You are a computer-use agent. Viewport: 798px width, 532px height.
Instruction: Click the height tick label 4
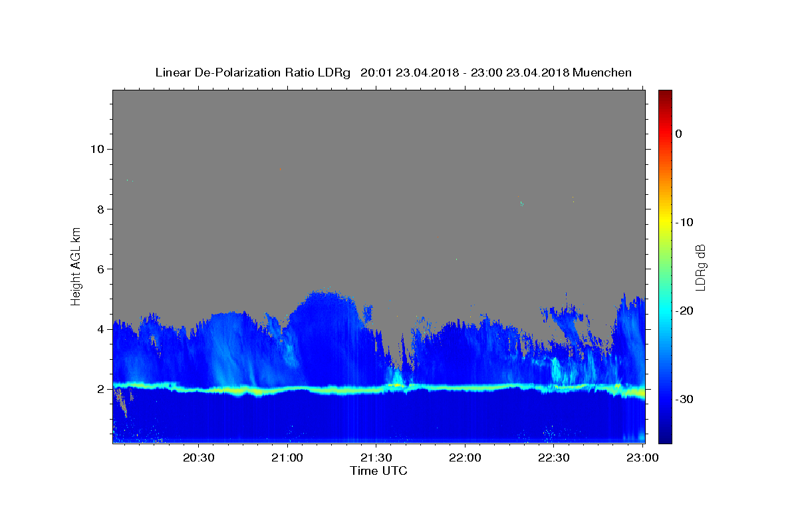pos(100,329)
